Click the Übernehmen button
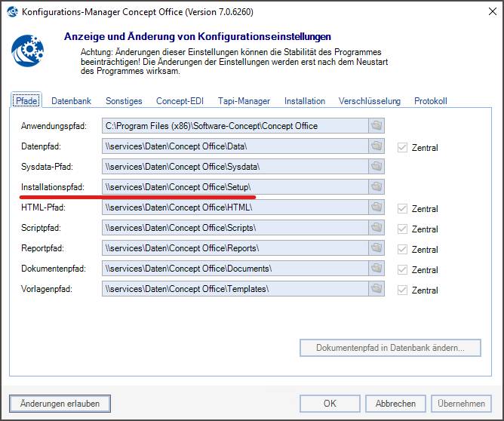Image resolution: width=504 pixels, height=421 pixels. [x=461, y=404]
